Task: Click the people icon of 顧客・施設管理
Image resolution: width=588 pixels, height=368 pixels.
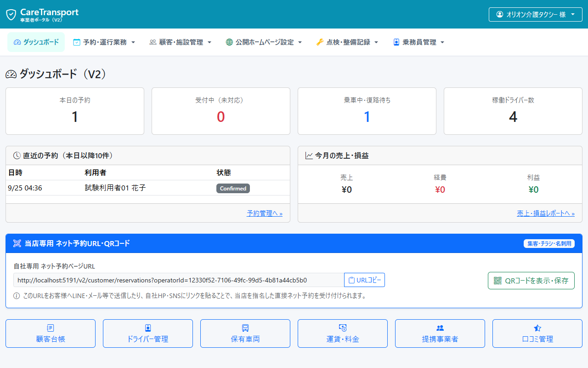Action: (153, 42)
